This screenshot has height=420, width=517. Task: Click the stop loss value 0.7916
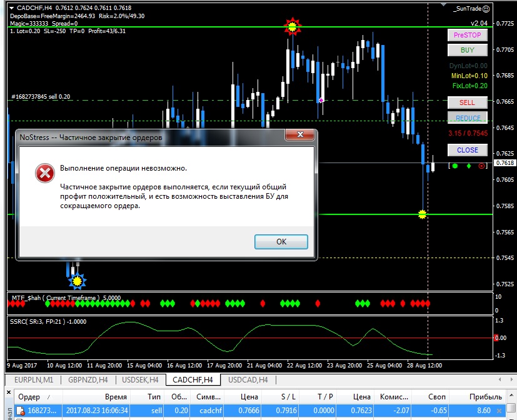point(286,411)
